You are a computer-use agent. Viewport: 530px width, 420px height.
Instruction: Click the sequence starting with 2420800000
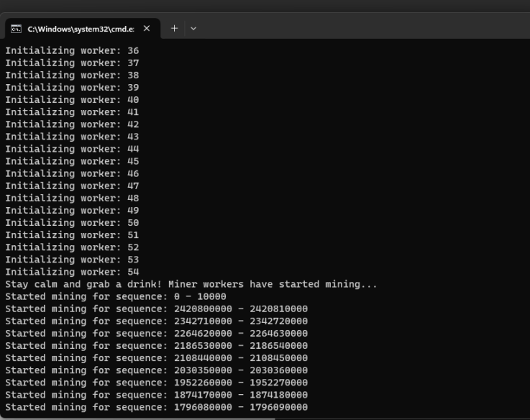click(156, 309)
